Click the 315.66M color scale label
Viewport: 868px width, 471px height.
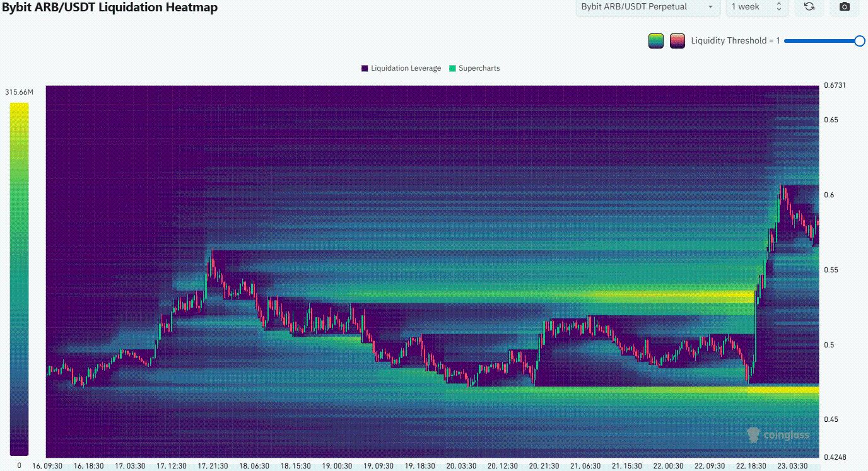coord(19,93)
